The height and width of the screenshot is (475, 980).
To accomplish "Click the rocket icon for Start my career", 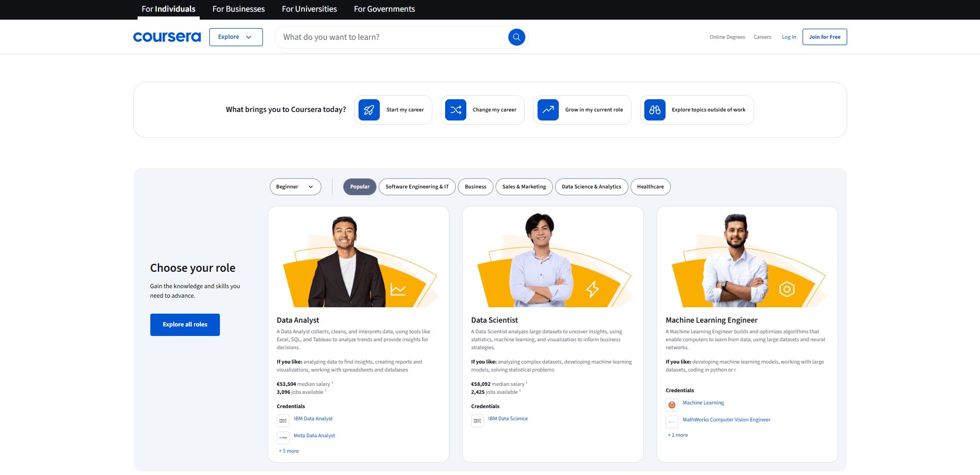I will (x=369, y=110).
